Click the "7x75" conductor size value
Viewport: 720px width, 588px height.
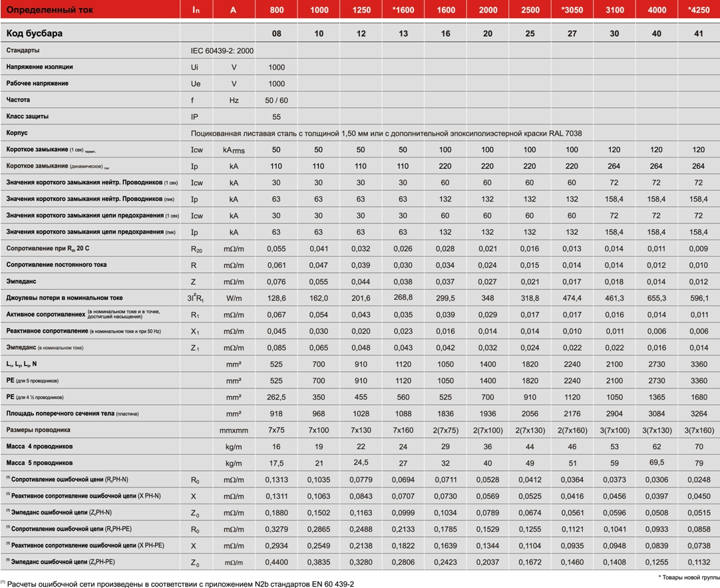click(x=276, y=430)
